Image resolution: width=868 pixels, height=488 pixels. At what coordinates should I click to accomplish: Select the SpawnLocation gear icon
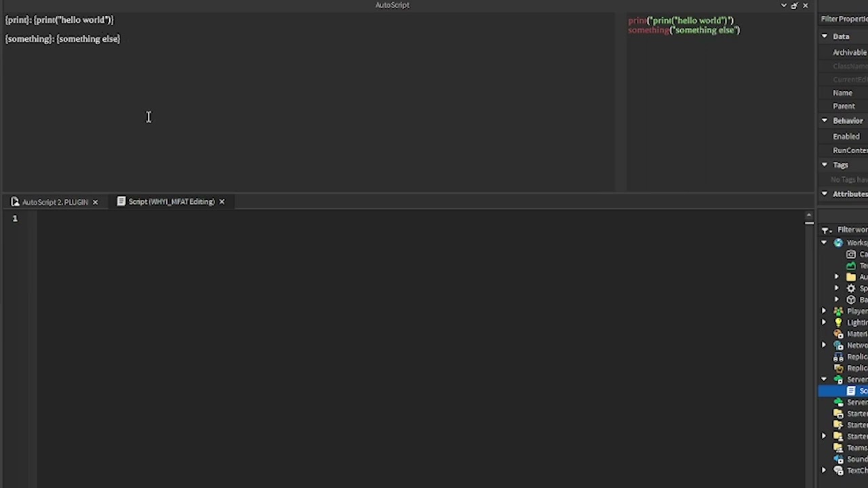tap(851, 287)
